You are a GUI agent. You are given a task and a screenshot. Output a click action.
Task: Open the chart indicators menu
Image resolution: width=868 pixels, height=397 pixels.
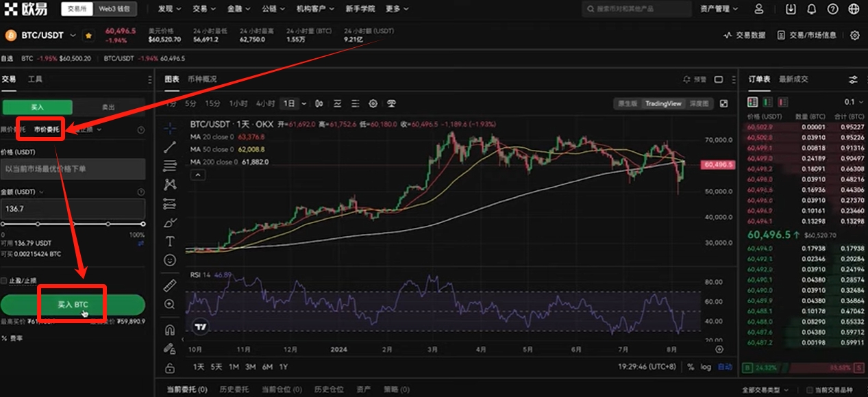(337, 103)
